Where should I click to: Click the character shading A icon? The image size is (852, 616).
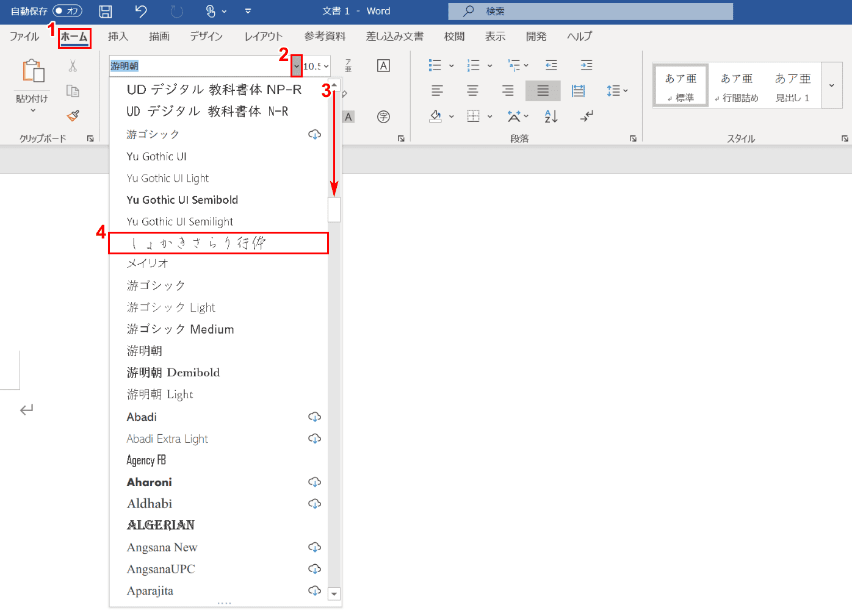point(348,116)
